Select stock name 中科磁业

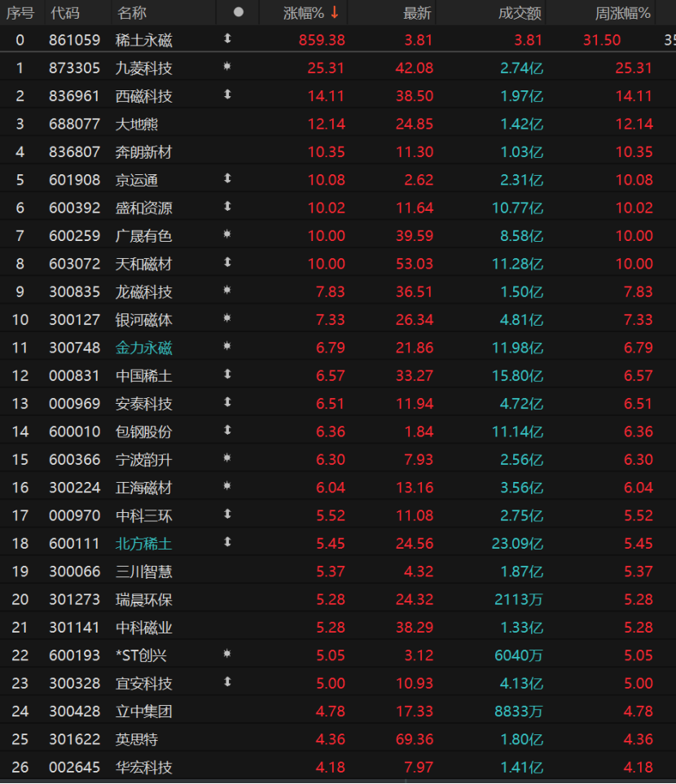(x=143, y=628)
